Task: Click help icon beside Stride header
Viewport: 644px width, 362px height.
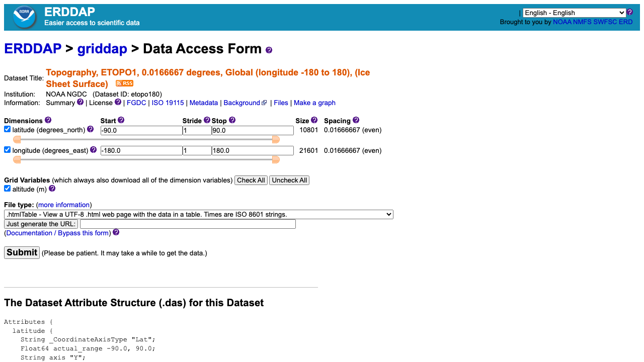Action: [x=207, y=120]
